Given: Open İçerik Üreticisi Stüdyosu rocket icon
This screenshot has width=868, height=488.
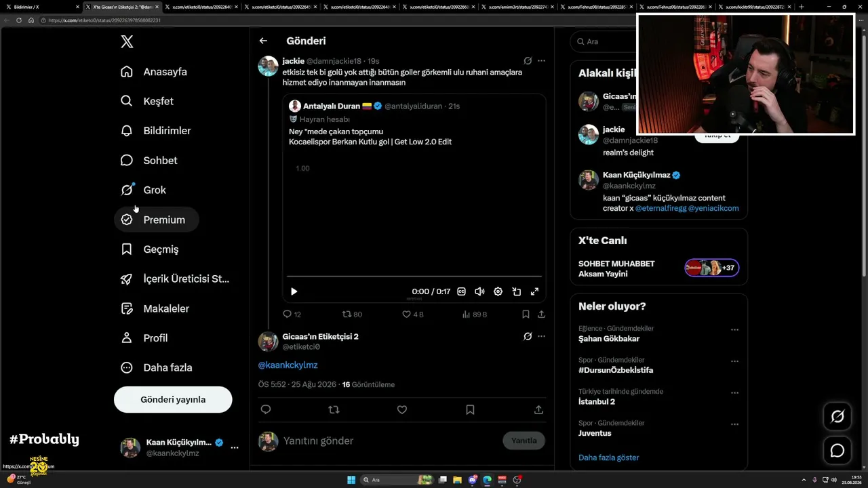Looking at the screenshot, I should pyautogui.click(x=127, y=279).
